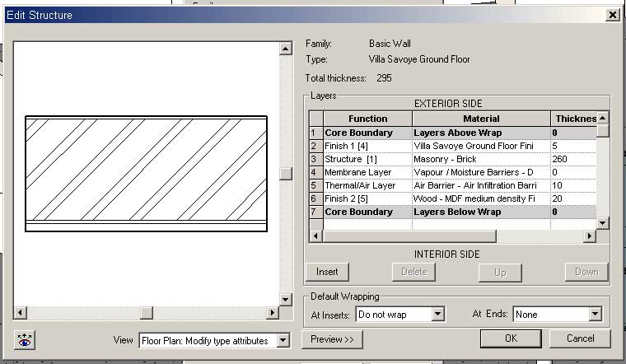Click preview pane horizontal scroll thumb
Screen dimensions: 626x364
point(147,312)
